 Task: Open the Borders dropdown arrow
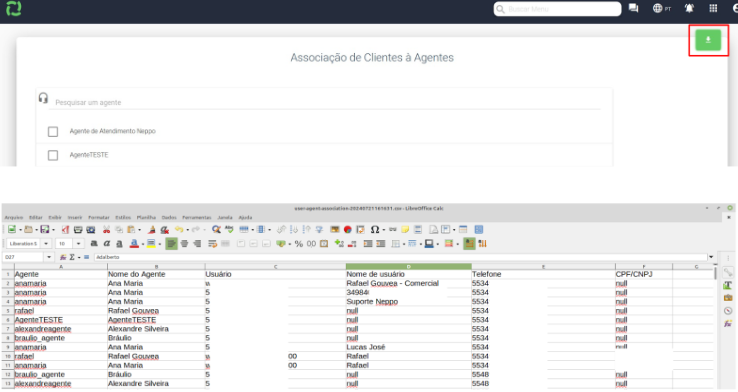[403, 244]
